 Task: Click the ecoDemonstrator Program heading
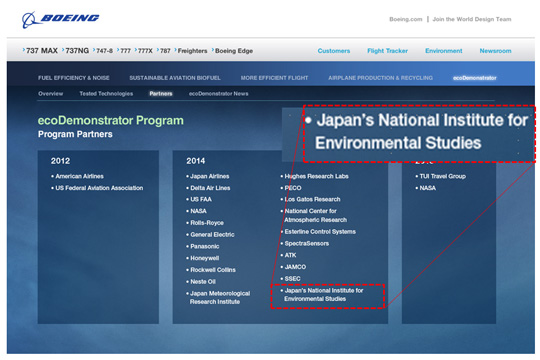click(x=111, y=121)
